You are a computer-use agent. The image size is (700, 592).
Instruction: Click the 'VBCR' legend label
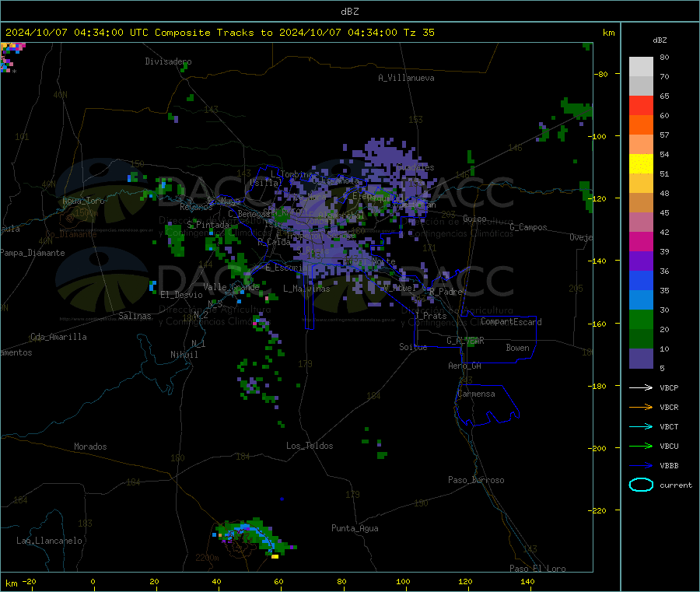click(669, 407)
